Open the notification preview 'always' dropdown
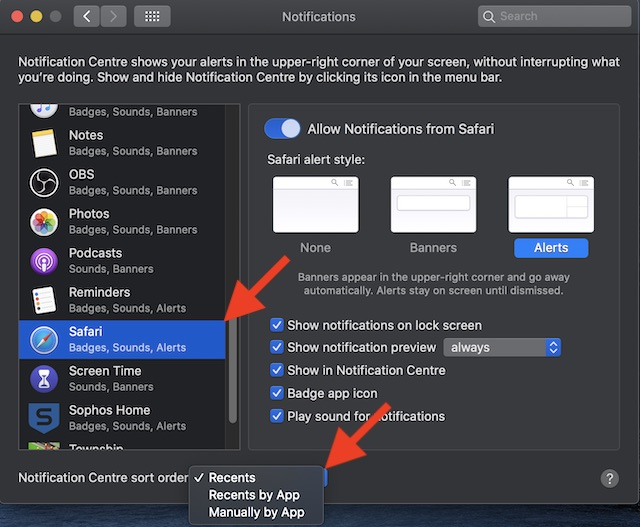 pos(502,347)
